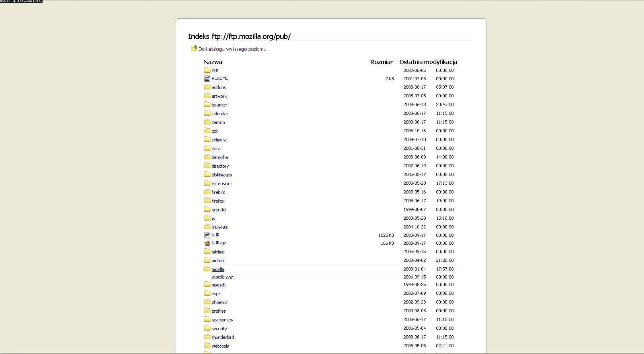Click the Rozmiar column header
Viewport: 644px width, 354px height.
[x=381, y=62]
